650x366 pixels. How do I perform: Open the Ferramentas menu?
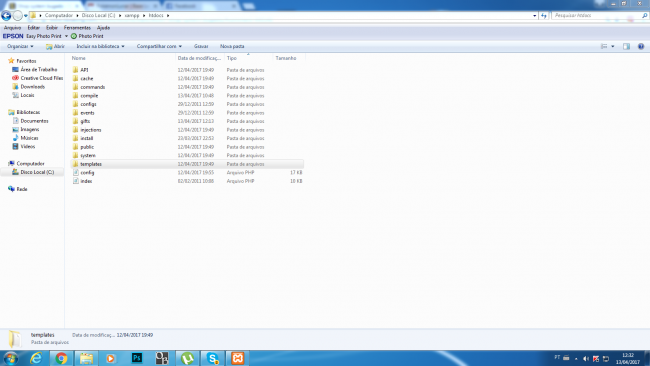(x=77, y=28)
